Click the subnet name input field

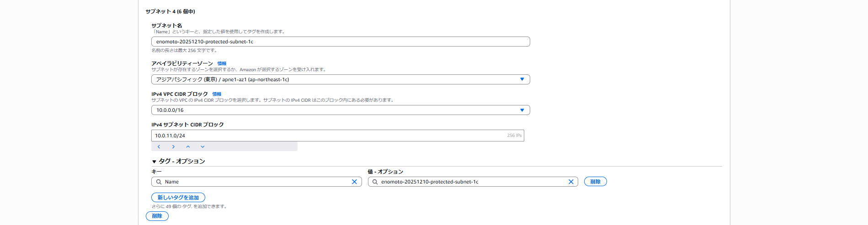341,42
